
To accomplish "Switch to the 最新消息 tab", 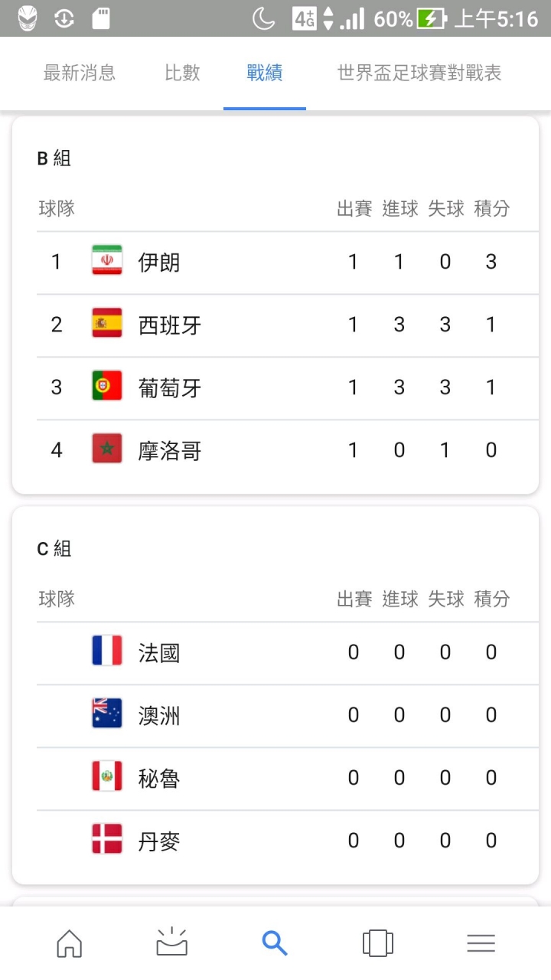I will click(80, 73).
